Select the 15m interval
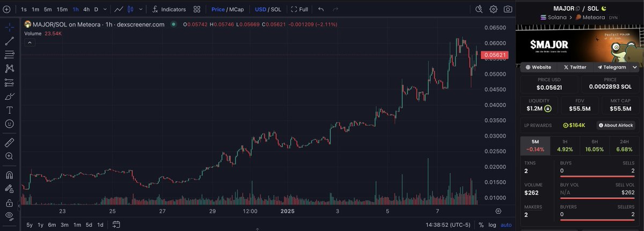This screenshot has height=231, width=644. (62, 9)
